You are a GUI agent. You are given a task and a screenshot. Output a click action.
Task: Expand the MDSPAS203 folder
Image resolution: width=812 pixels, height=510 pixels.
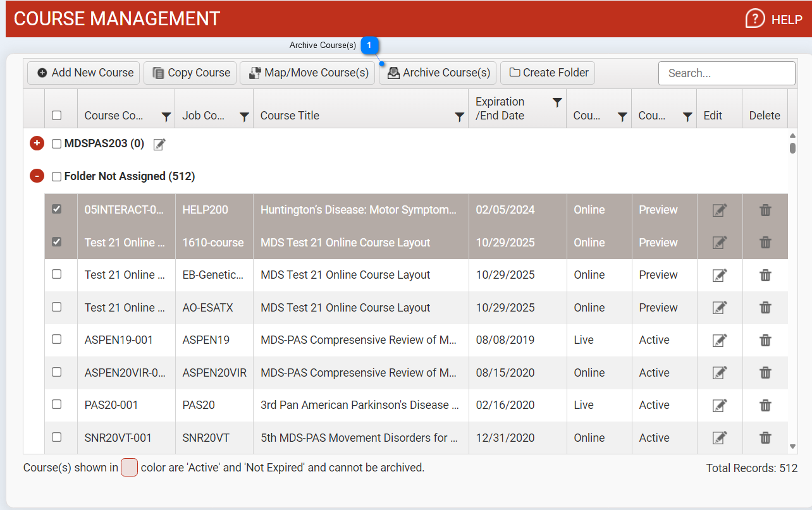pyautogui.click(x=37, y=143)
